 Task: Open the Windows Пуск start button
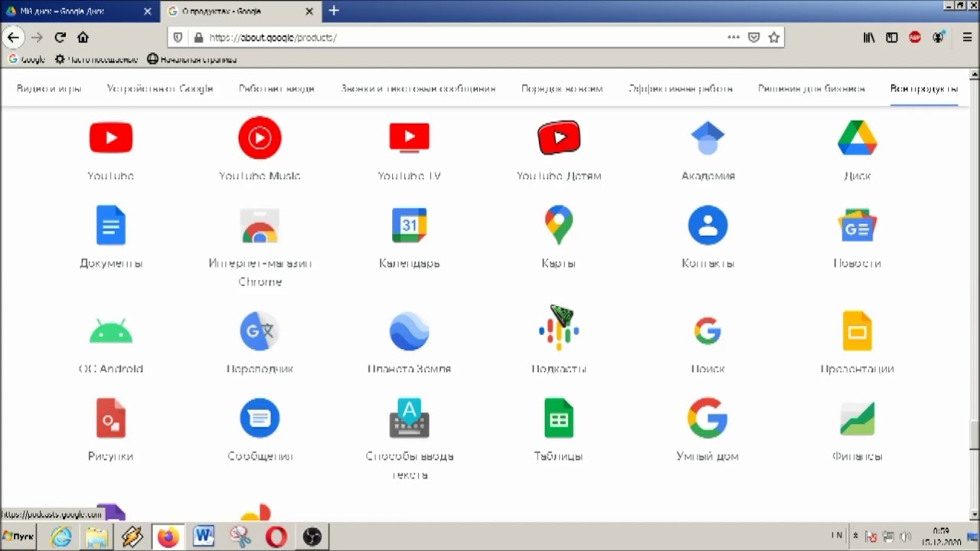tap(18, 536)
